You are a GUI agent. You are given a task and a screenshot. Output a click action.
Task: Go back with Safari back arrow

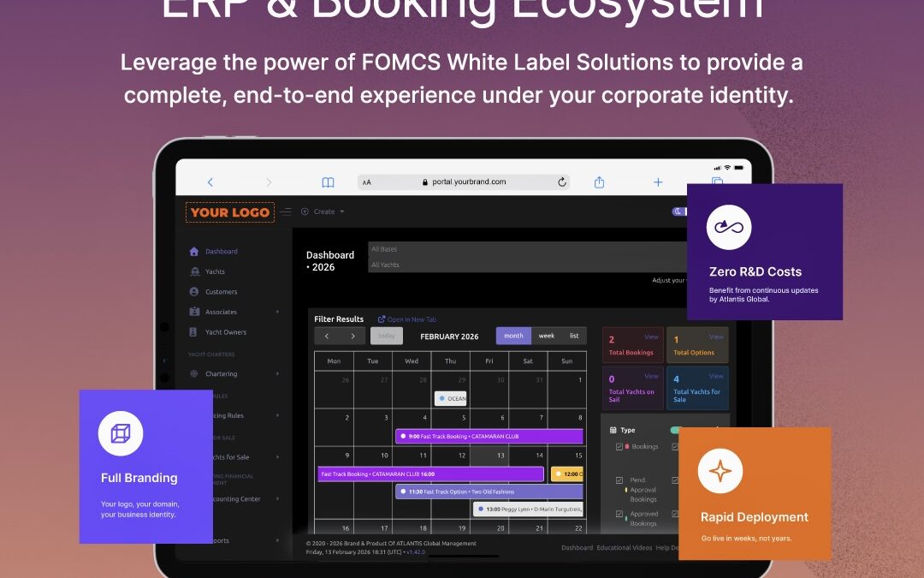210,182
